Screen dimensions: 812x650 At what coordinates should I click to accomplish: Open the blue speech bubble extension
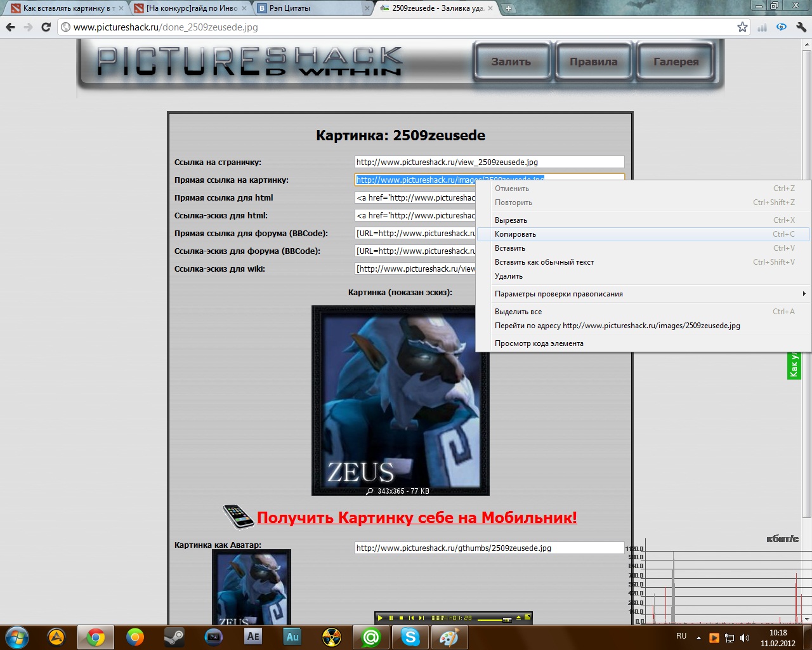tap(782, 27)
